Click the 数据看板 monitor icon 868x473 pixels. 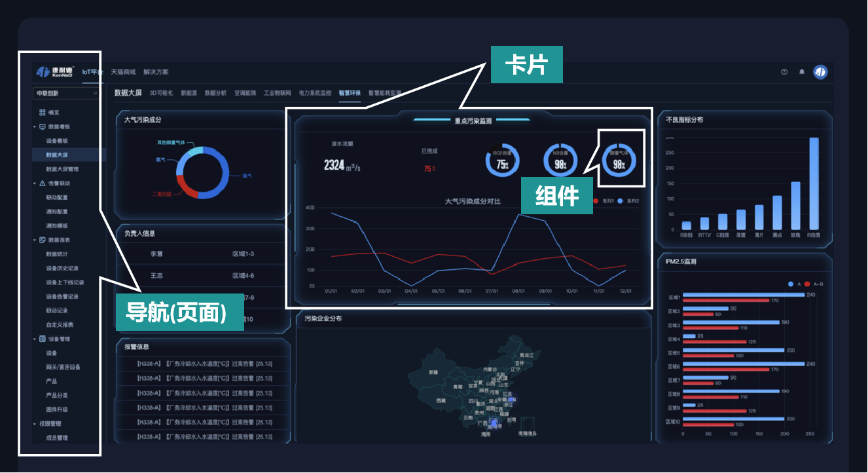43,126
